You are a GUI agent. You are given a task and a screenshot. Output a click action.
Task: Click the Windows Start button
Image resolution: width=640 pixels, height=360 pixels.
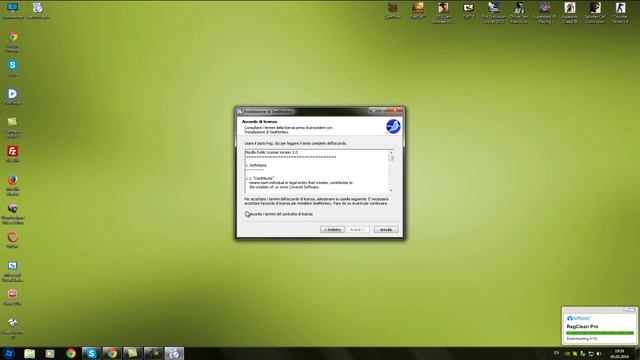pos(9,353)
